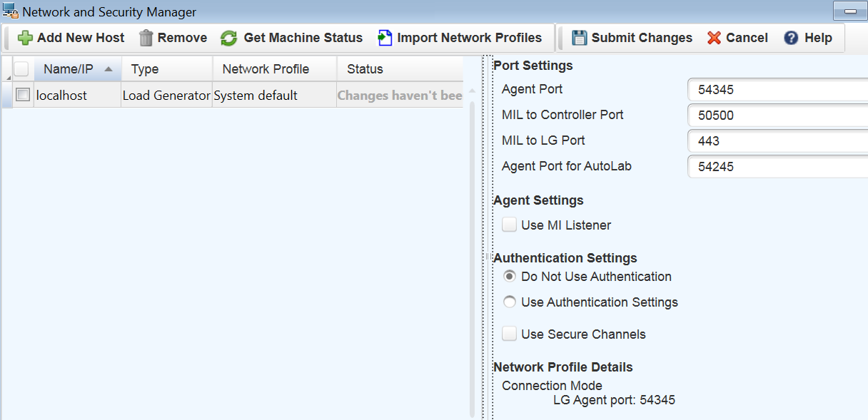Click the Network and Security Manager title icon
This screenshot has height=420, width=868.
click(11, 11)
